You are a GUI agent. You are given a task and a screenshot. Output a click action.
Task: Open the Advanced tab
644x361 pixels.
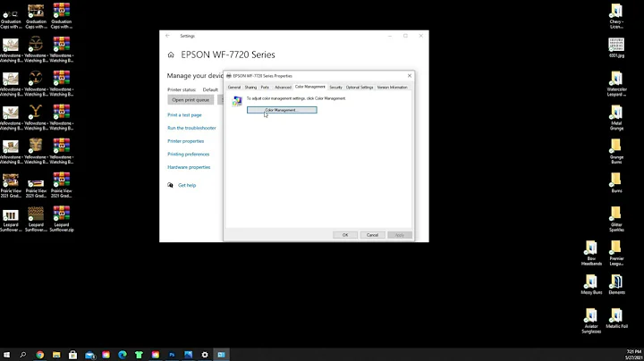pyautogui.click(x=283, y=88)
